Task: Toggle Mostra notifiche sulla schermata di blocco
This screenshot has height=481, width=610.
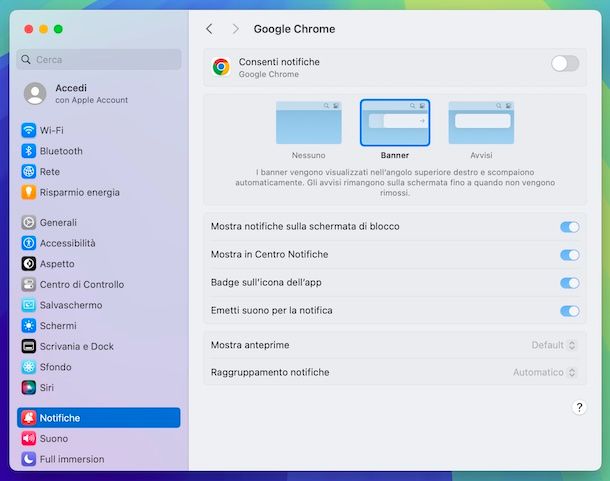Action: point(569,227)
